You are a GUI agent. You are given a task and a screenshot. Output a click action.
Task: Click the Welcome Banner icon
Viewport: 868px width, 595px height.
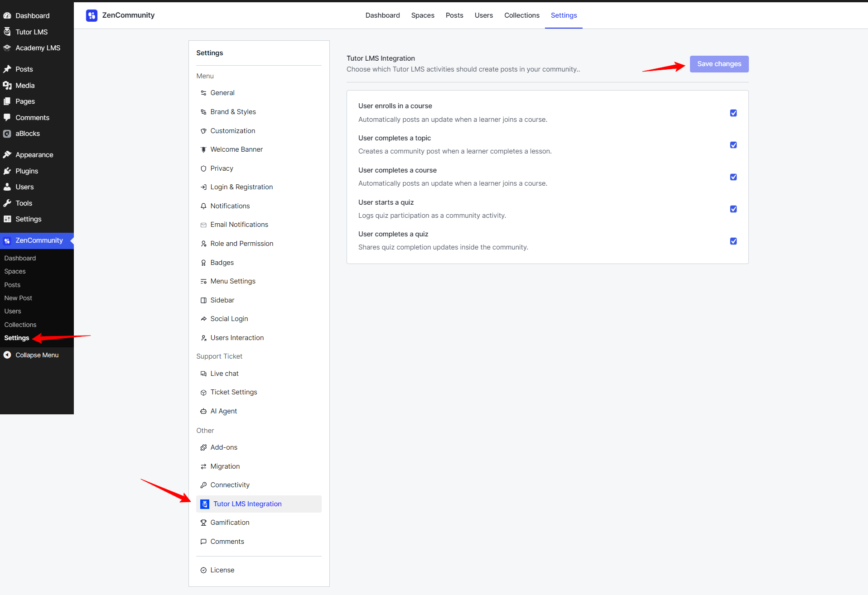point(203,149)
